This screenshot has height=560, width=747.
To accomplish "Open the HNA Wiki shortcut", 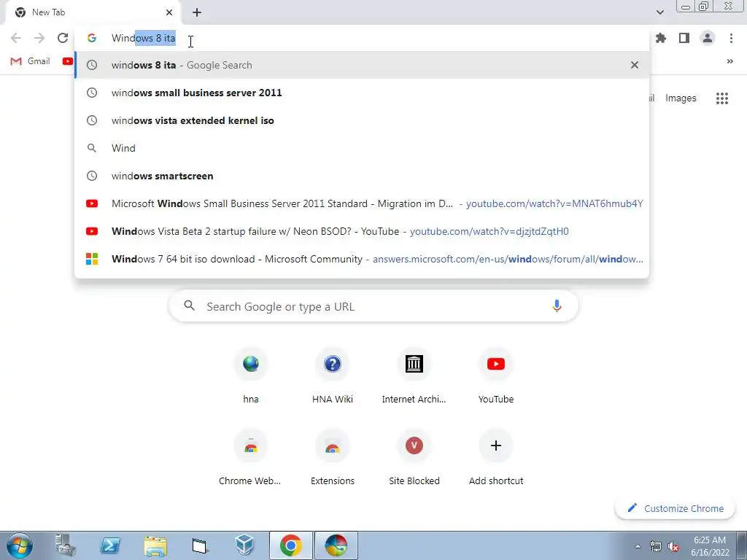I will pos(333,376).
